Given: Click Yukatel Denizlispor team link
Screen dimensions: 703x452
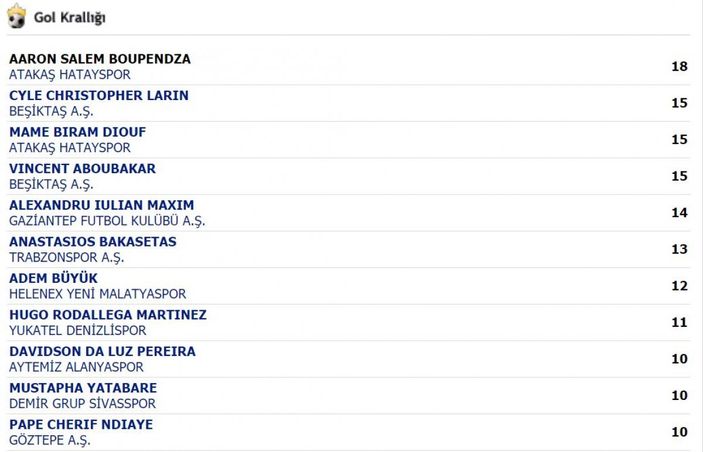Looking at the screenshot, I should point(78,330).
